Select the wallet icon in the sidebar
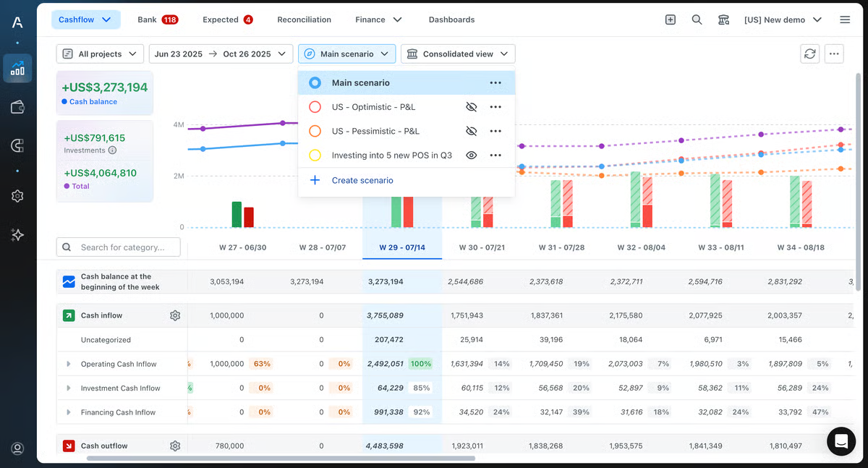The image size is (868, 468). point(17,107)
